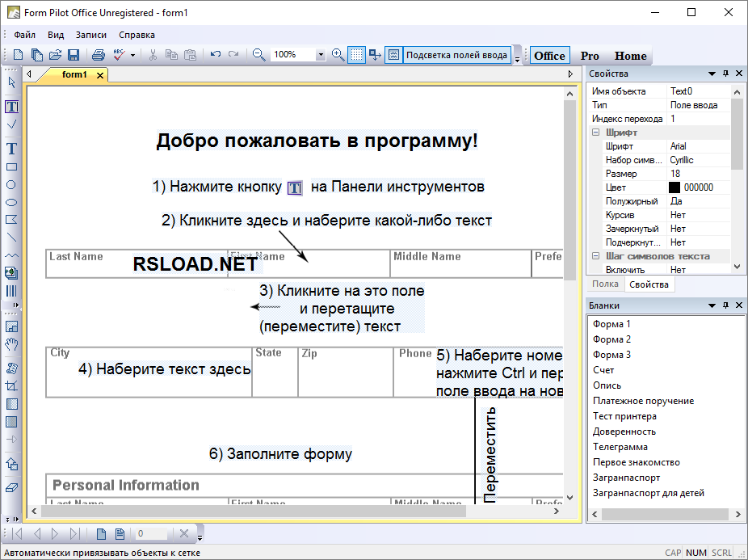Select the Загранпаспорт form template
This screenshot has height=560, width=748.
click(x=626, y=478)
